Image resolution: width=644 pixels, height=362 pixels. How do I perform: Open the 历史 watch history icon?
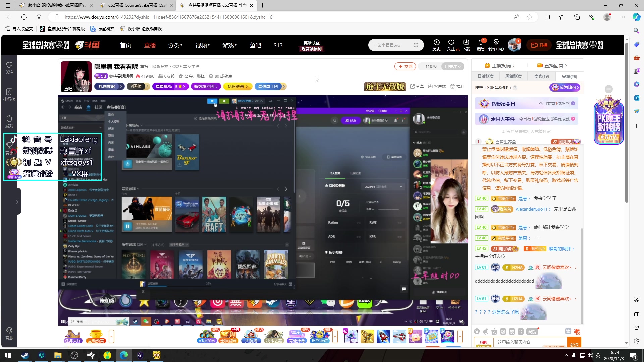(x=436, y=45)
